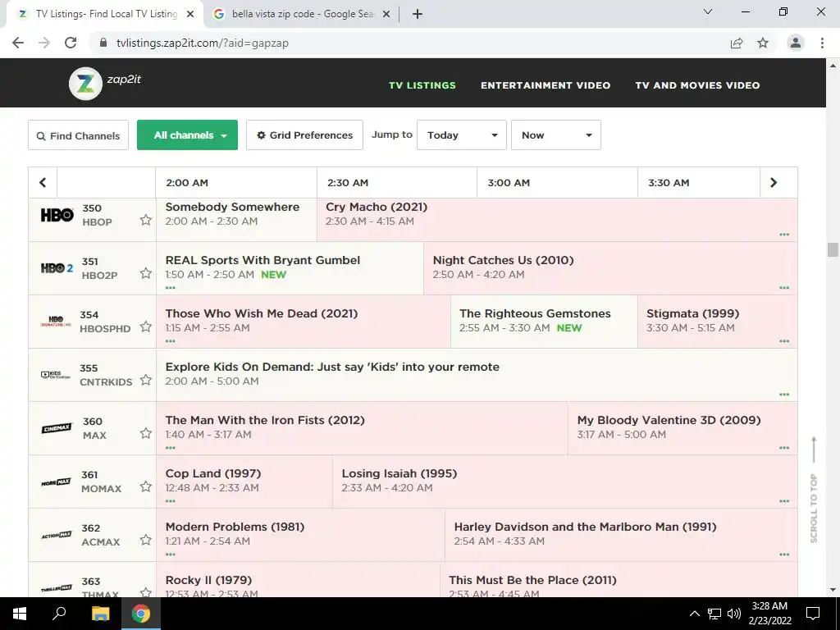Screen dimensions: 840x630
Task: Open more dots under Those Who Wish Me Dead
Action: [x=171, y=341]
